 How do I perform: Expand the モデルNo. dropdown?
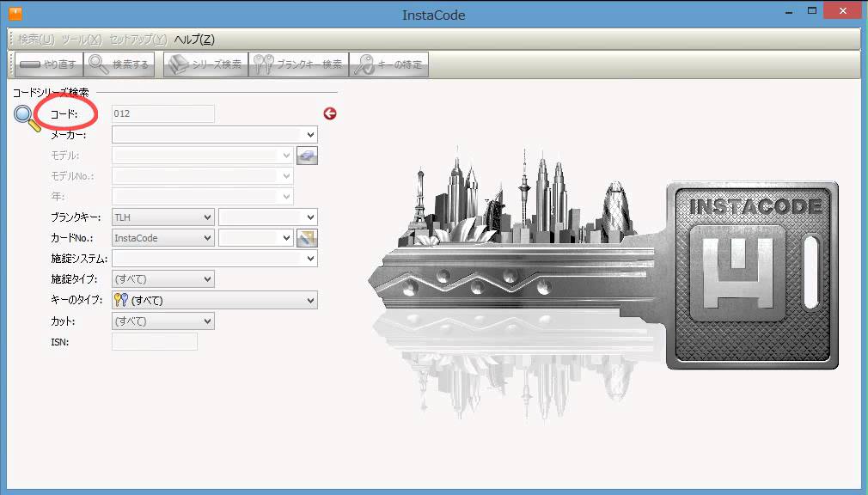pos(286,176)
